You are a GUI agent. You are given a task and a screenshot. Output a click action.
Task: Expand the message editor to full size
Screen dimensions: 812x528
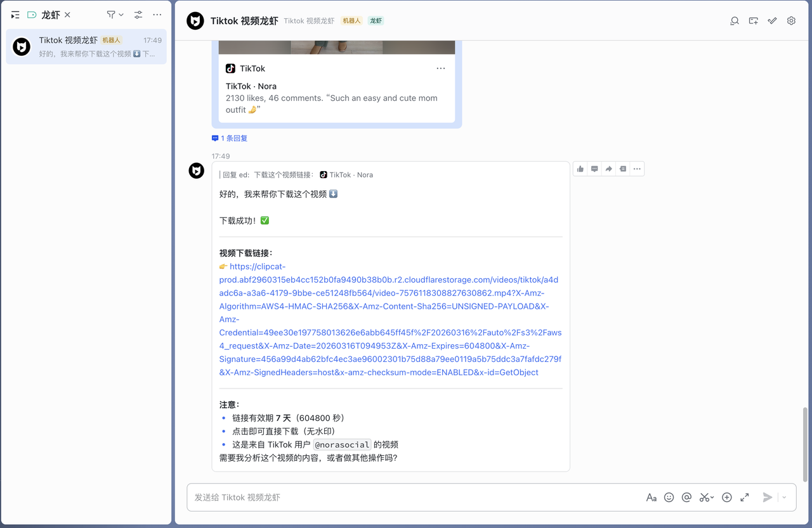click(x=745, y=498)
